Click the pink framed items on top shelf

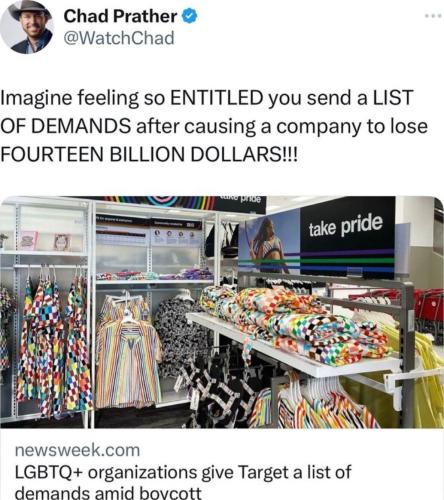coord(45,241)
